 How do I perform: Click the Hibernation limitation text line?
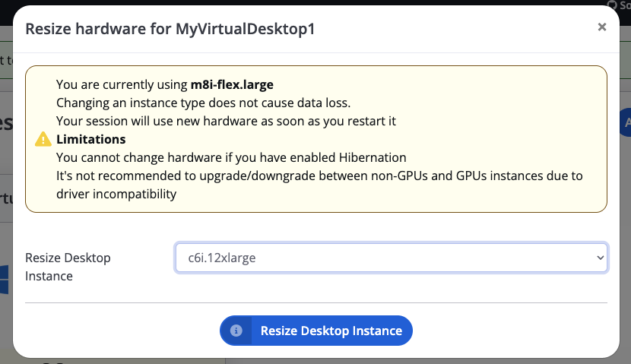[x=231, y=157]
